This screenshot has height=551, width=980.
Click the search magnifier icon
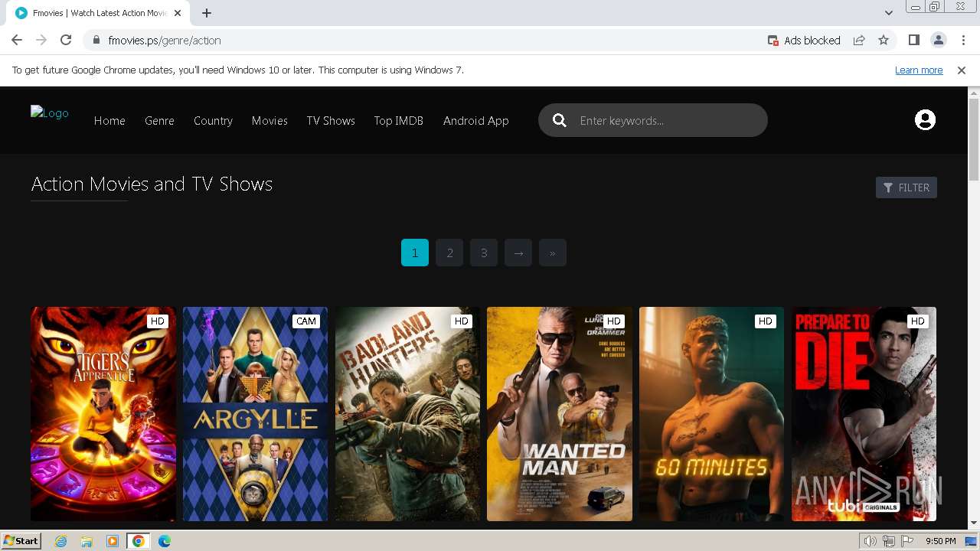pyautogui.click(x=560, y=120)
